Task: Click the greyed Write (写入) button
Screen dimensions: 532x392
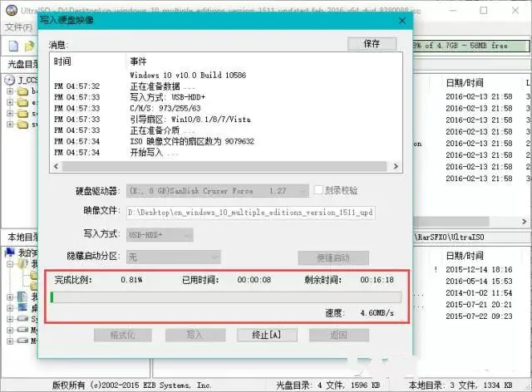Action: point(195,335)
